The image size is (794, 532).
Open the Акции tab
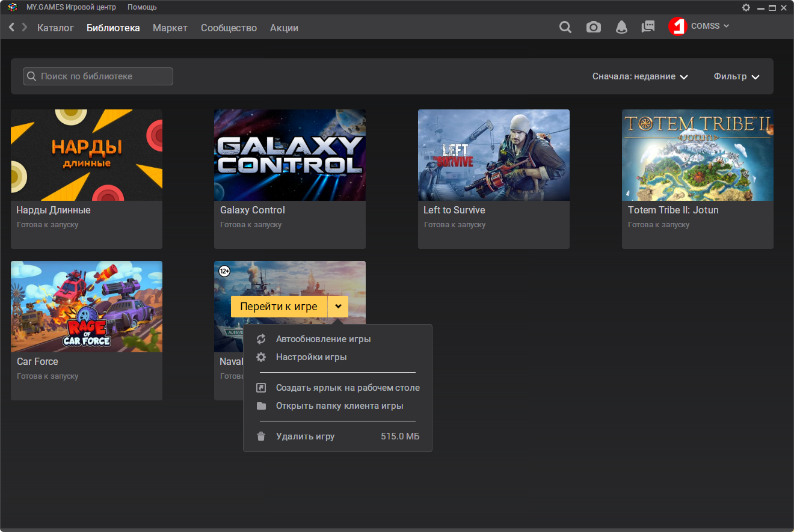(x=284, y=28)
